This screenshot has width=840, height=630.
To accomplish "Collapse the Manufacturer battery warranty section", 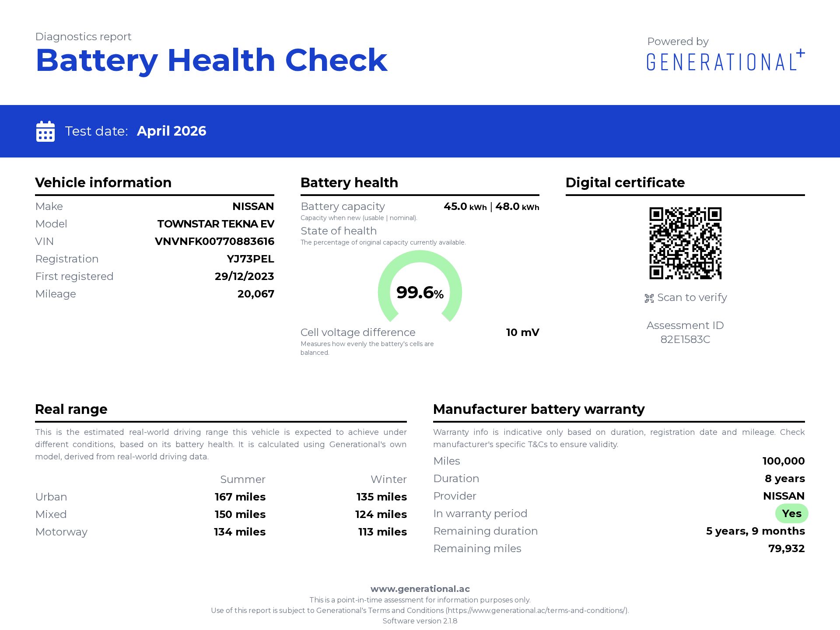I will pos(538,409).
